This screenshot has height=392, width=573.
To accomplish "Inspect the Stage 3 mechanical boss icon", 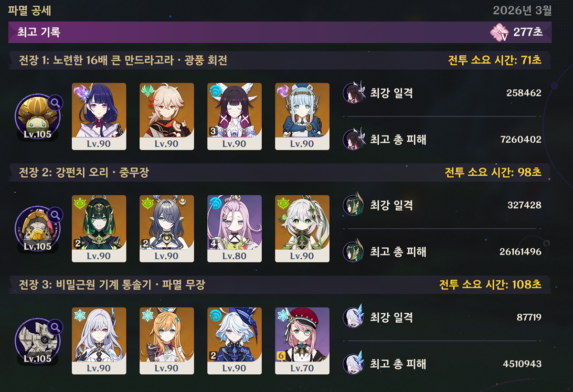I will (x=37, y=341).
